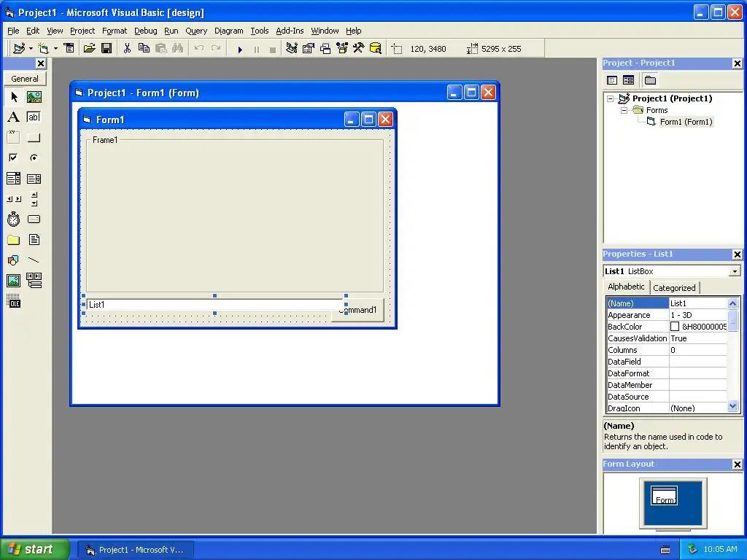
Task: Select the CheckBox control tool
Action: click(x=14, y=157)
